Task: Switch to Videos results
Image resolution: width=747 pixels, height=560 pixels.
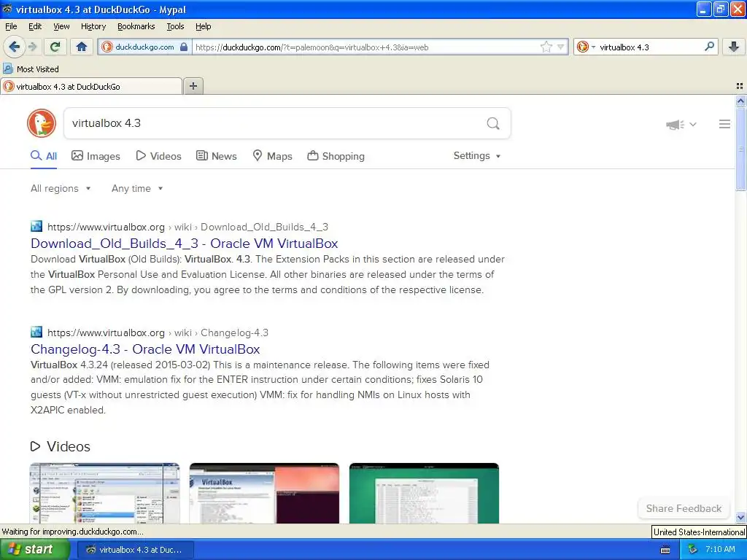Action: pos(158,156)
